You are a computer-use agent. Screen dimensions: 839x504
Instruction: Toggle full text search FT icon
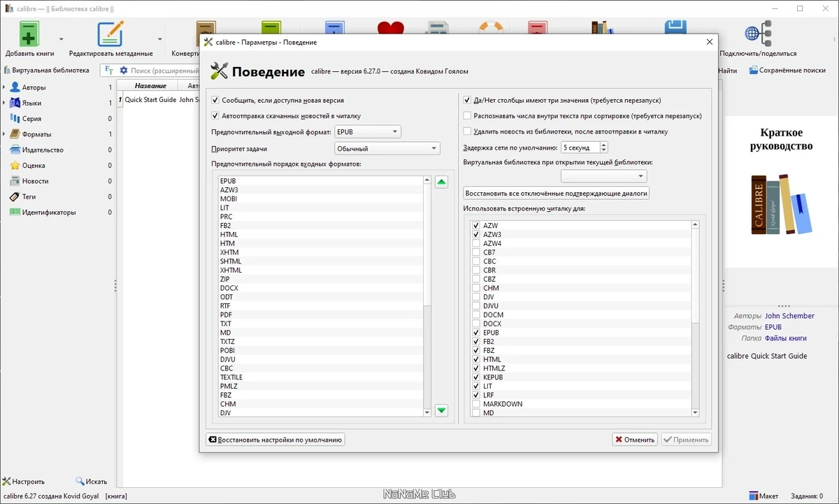pos(110,71)
